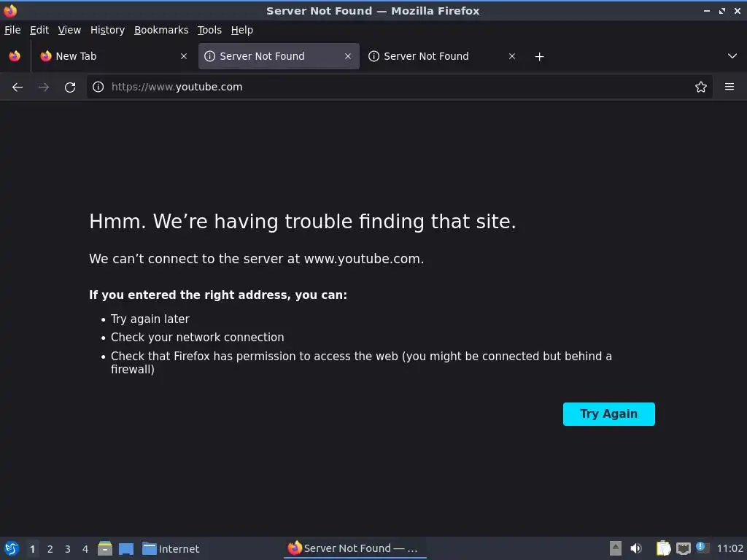Open site information icon in address bar
747x560 pixels.
[98, 87]
